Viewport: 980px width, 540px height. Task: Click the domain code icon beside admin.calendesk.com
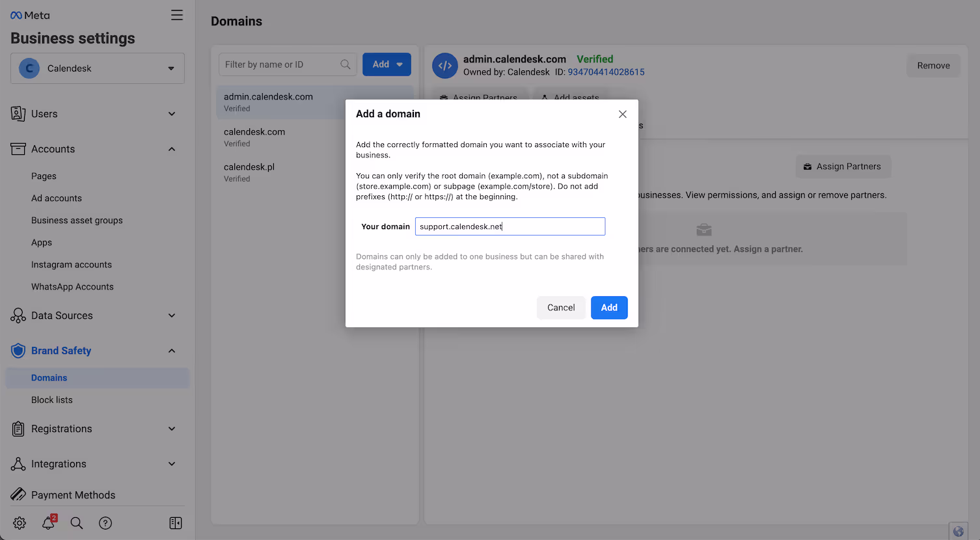click(444, 65)
